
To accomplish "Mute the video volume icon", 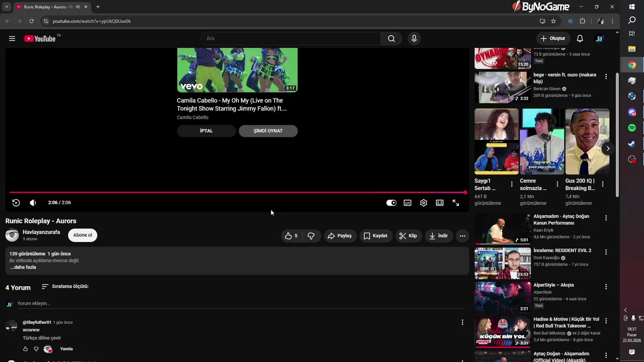I will point(33,203).
